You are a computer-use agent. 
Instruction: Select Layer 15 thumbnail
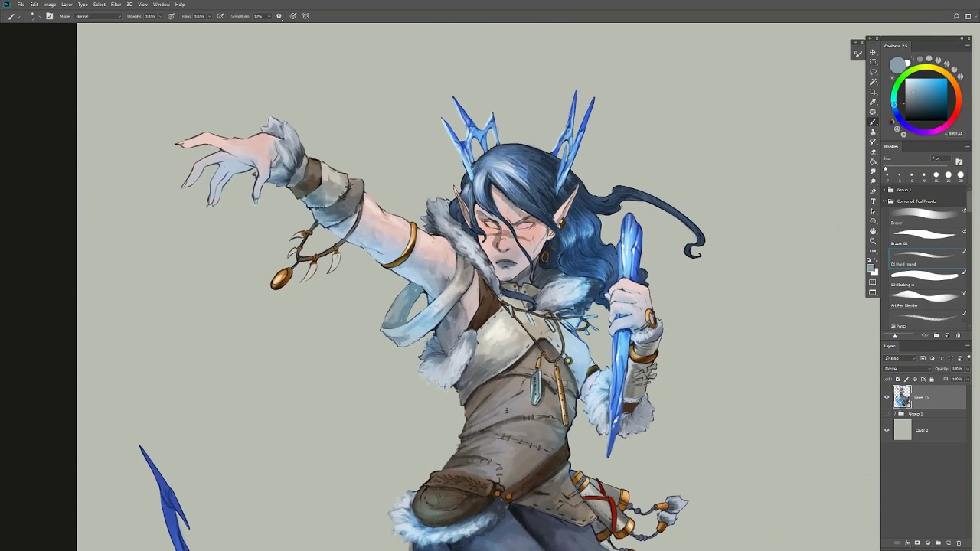click(902, 396)
